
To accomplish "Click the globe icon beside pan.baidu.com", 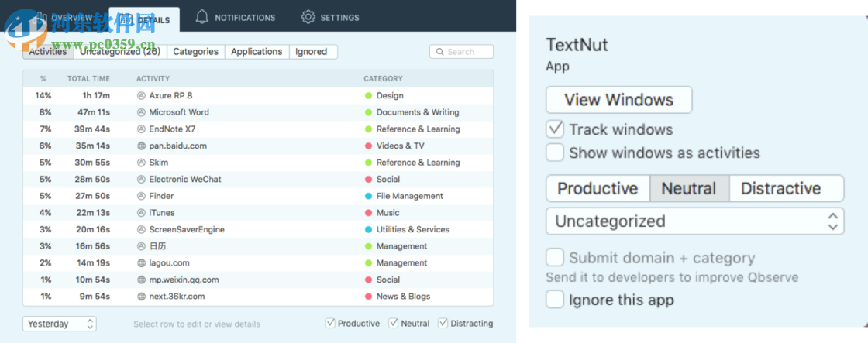I will [141, 146].
